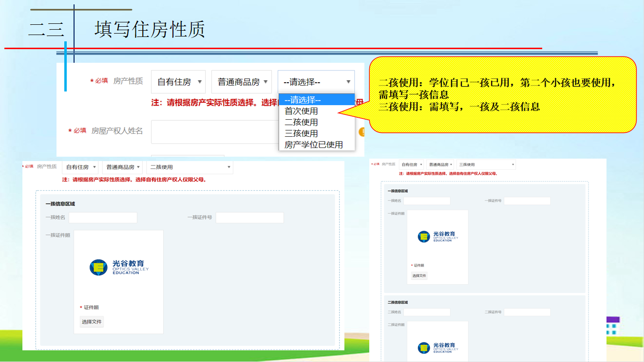The height and width of the screenshot is (362, 644).
Task: Focus the 一孩姓名 input in the left panel
Action: (103, 217)
